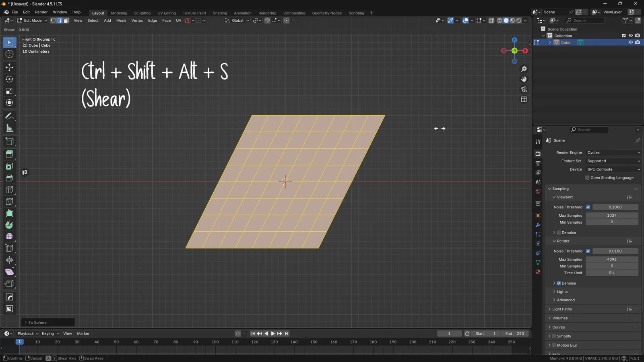Adjust Render Noise Threshold 0.0100 field
Screen dimensions: 644x362
pyautogui.click(x=615, y=251)
